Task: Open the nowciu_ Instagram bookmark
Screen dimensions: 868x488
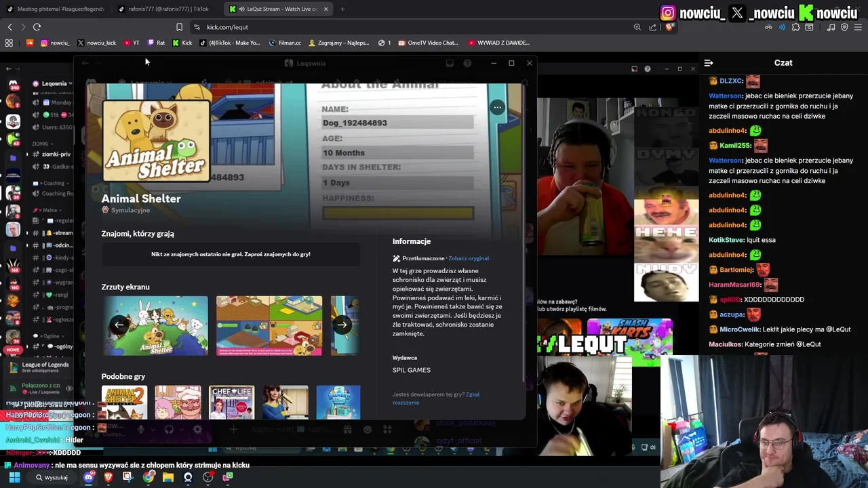Action: point(55,43)
